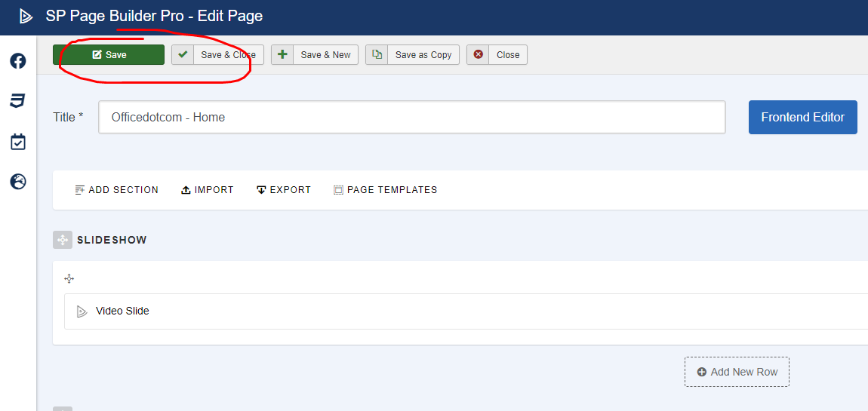Open the calendar check sidebar icon
The image size is (868, 411).
pyautogui.click(x=18, y=142)
